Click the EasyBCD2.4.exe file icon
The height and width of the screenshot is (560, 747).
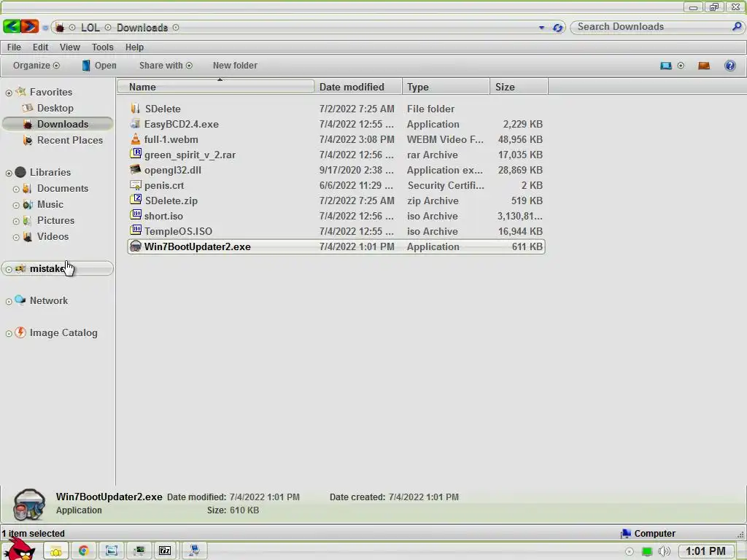(135, 124)
